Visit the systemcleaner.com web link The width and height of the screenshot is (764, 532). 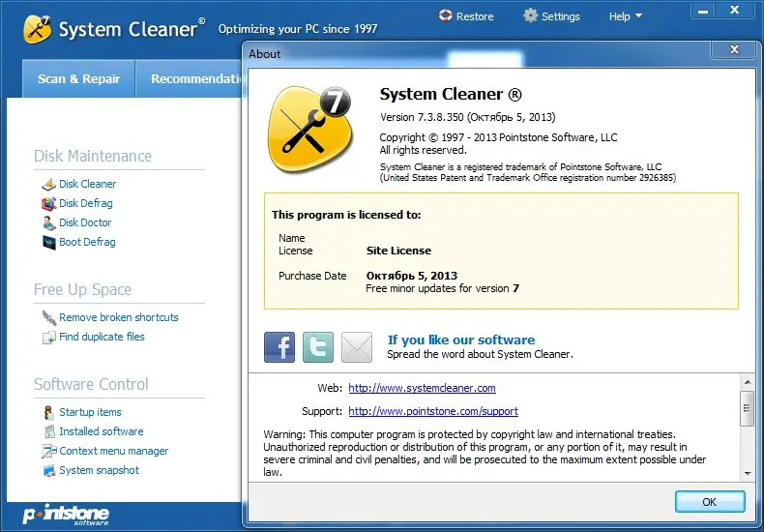[422, 388]
